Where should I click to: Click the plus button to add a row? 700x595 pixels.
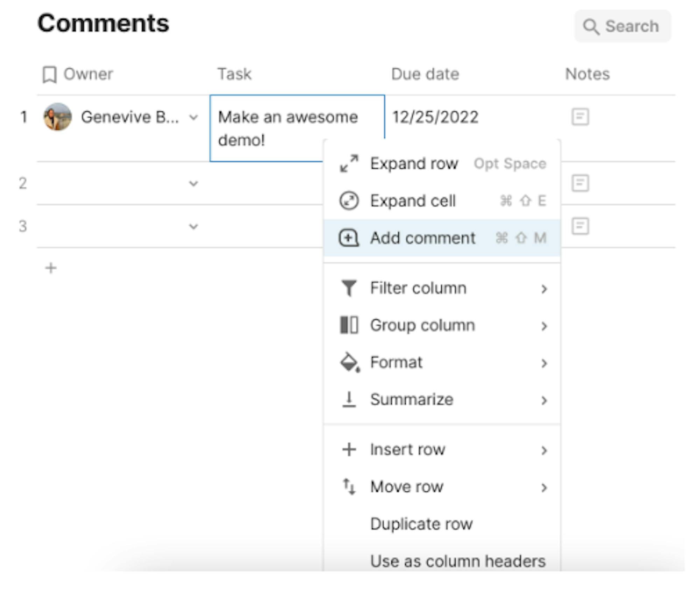tap(51, 268)
